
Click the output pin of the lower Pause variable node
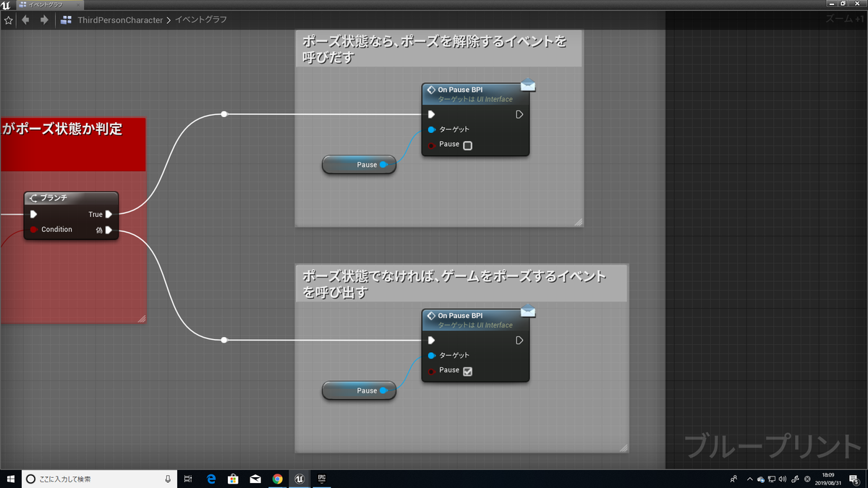click(x=383, y=390)
